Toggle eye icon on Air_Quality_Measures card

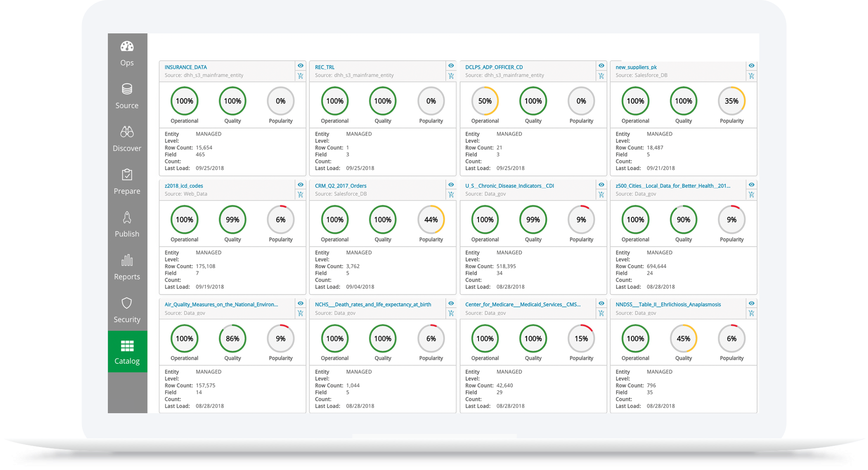(301, 303)
